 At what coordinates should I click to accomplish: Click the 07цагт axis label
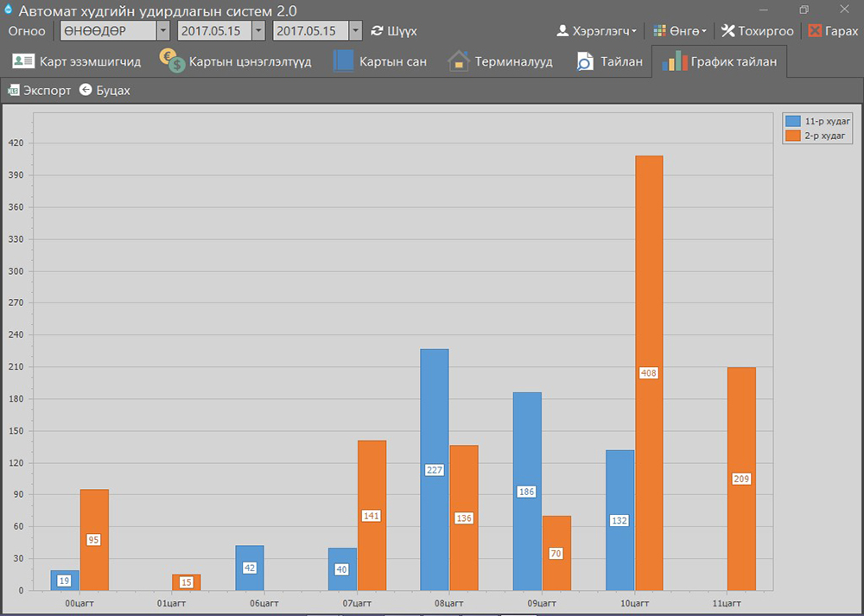point(357,603)
